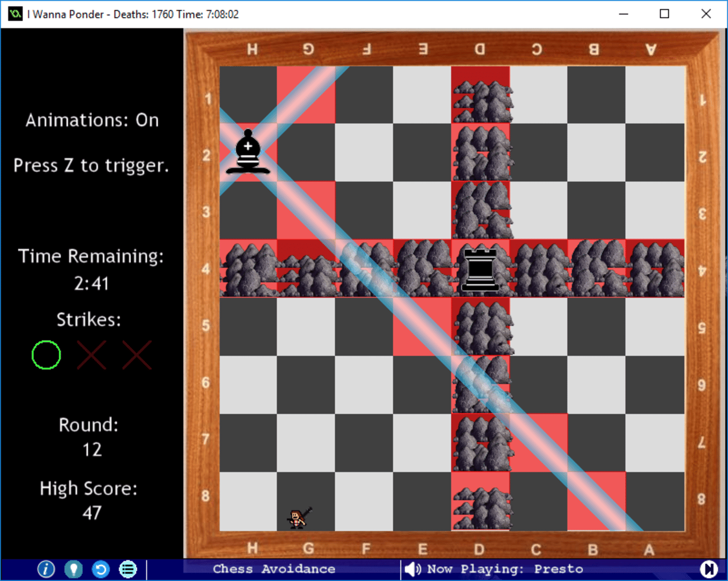
Task: Mute music with the speaker icon
Action: tap(413, 569)
